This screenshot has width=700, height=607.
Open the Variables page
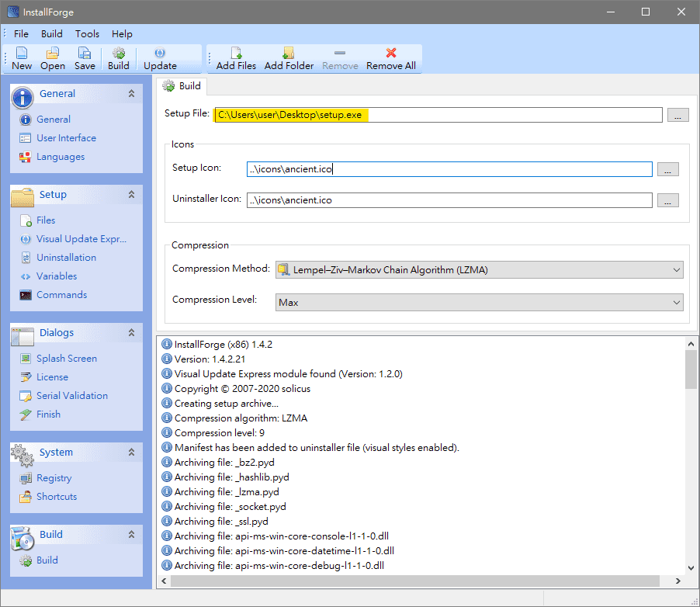click(56, 276)
